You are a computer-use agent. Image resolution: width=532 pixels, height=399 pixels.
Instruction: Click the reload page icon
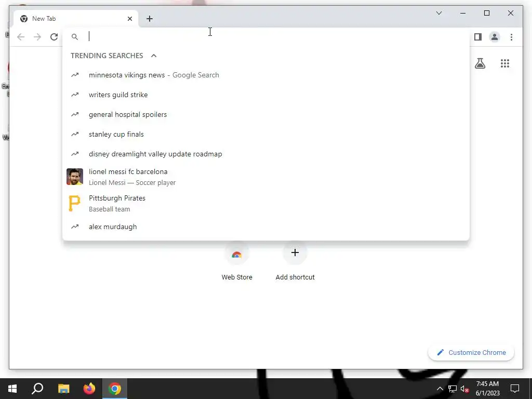pos(54,37)
